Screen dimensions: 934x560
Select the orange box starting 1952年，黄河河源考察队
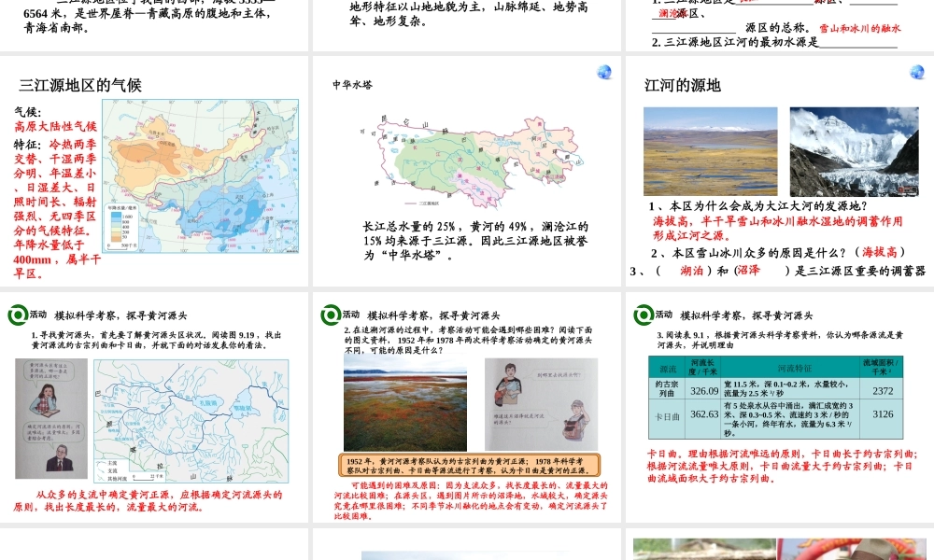(470, 466)
